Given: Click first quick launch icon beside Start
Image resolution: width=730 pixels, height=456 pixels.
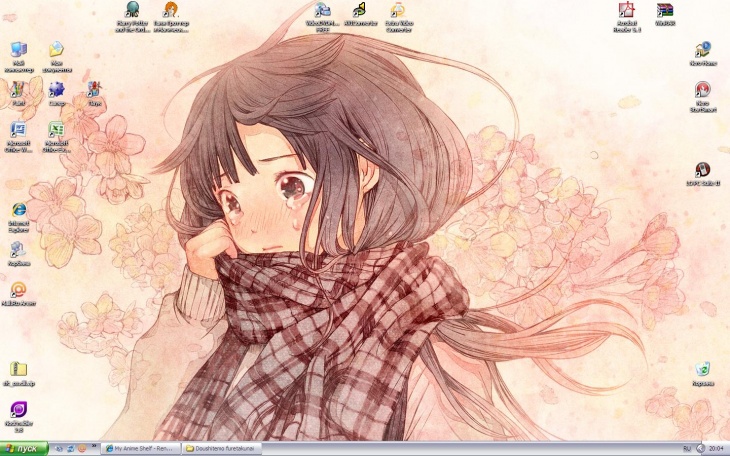Looking at the screenshot, I should [x=59, y=449].
